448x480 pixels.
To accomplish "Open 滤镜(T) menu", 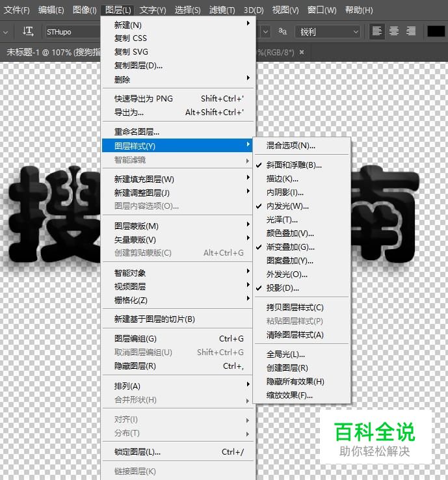I will (x=222, y=10).
